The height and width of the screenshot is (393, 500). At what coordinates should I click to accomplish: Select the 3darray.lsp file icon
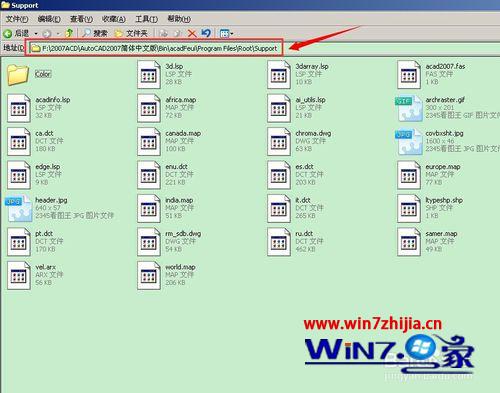click(x=279, y=75)
